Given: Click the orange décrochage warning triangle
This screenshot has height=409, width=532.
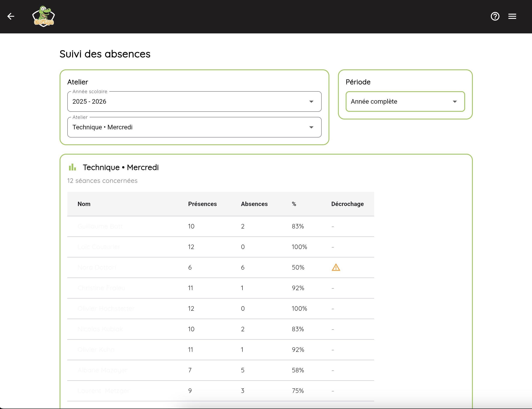Looking at the screenshot, I should (x=336, y=267).
